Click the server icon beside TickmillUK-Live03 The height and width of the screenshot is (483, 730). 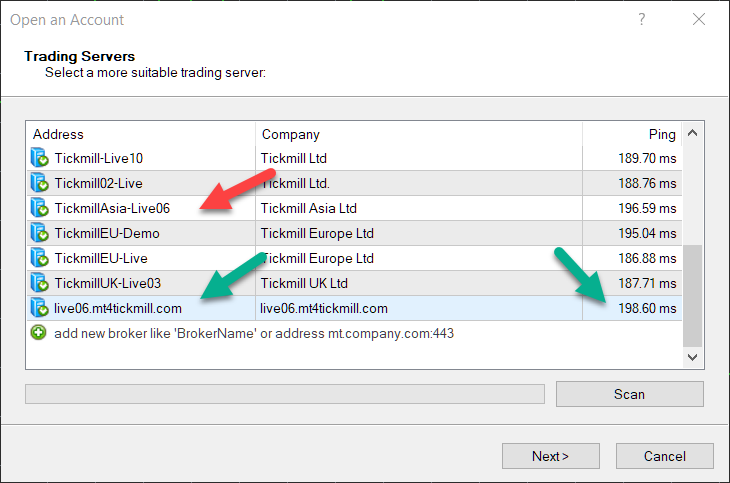40,283
